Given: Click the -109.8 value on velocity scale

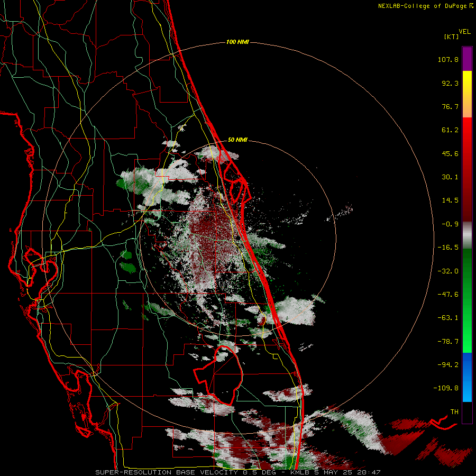Looking at the screenshot, I should tap(446, 388).
